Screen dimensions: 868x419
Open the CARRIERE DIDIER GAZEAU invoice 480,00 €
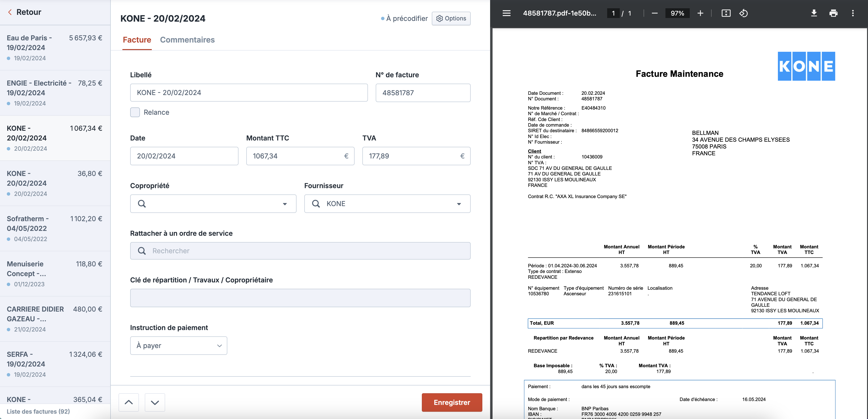tap(55, 319)
